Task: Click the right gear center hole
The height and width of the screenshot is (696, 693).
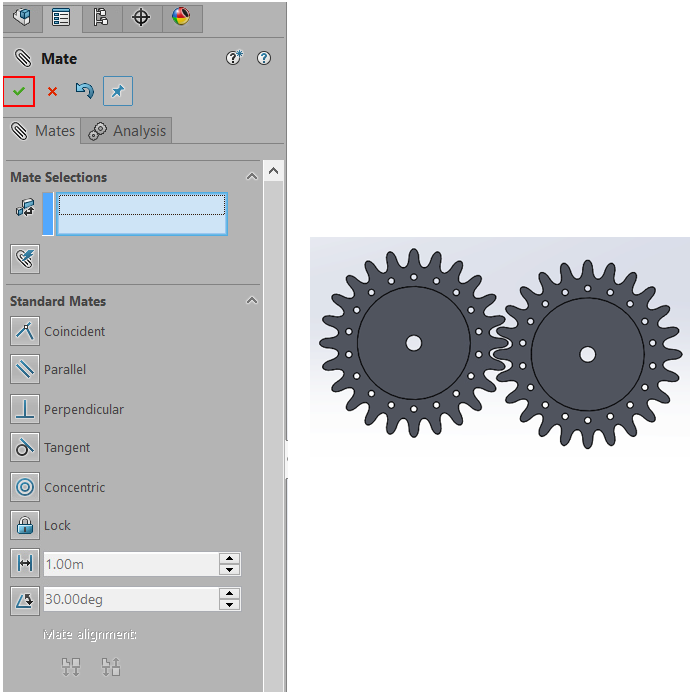Action: tap(588, 355)
